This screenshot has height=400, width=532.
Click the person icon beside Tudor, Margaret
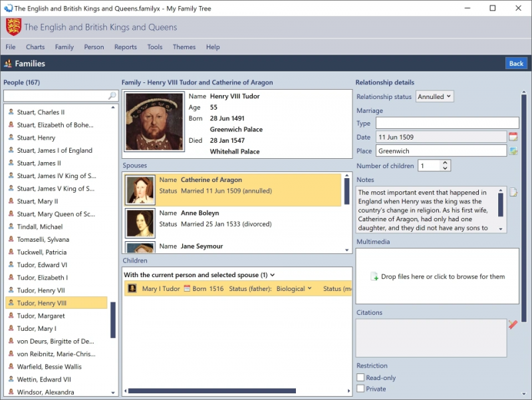pyautogui.click(x=11, y=316)
